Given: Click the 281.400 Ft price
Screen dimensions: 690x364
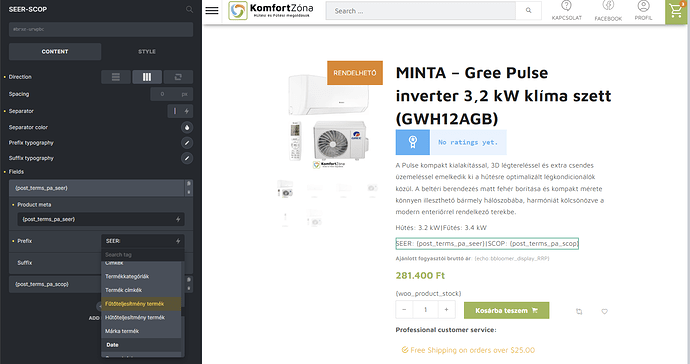Looking at the screenshot, I should coord(420,276).
